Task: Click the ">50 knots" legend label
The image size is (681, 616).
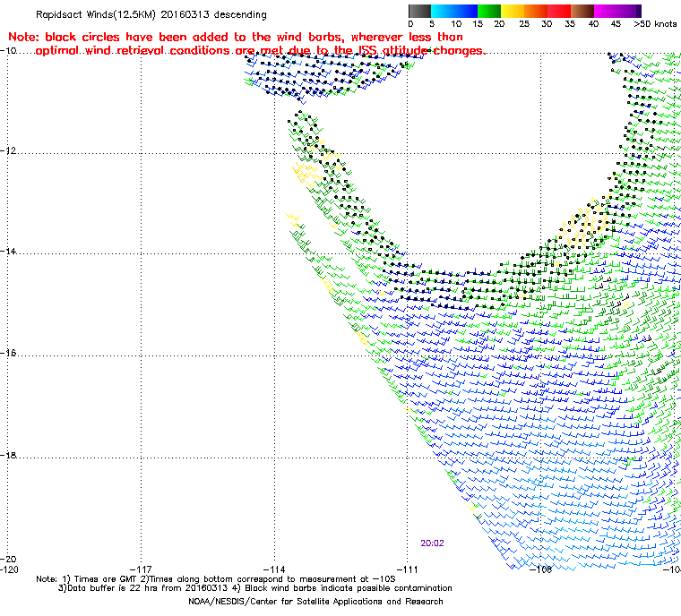Action: point(655,24)
